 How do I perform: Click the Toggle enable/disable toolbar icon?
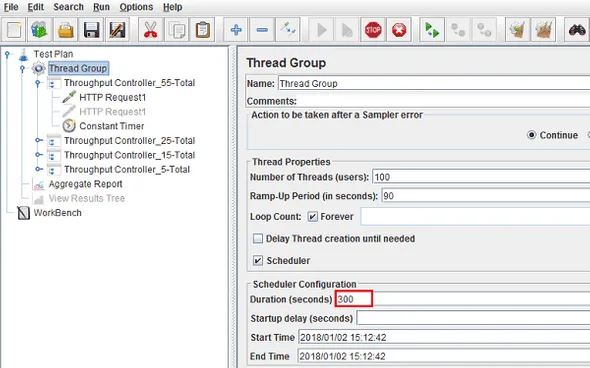(x=288, y=30)
